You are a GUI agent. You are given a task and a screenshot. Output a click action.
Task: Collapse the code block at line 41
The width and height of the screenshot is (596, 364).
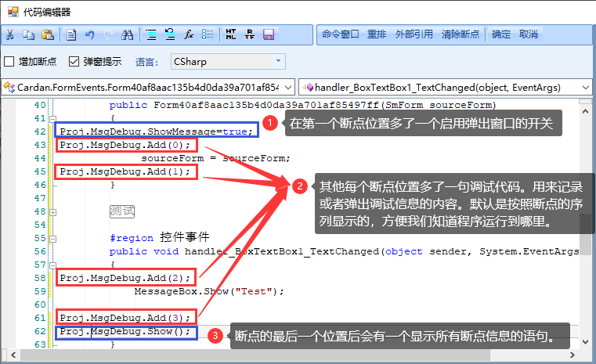tap(53, 119)
